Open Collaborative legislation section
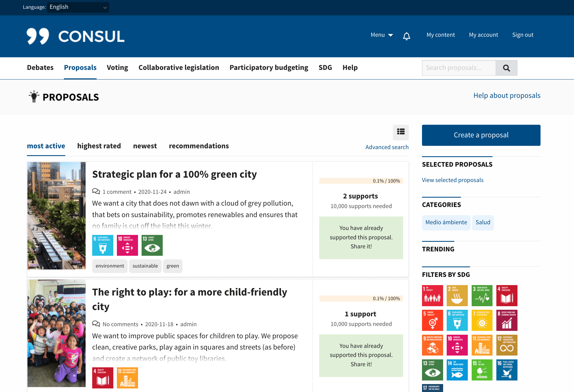Screen dimensions: 574x392 coord(179,67)
